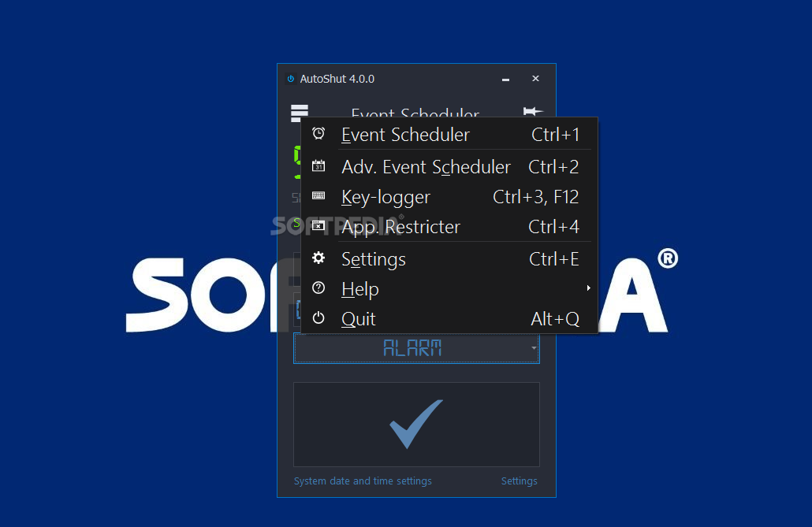This screenshot has height=527, width=812.
Task: Click the Ctrl+1 shortcut text
Action: click(x=555, y=135)
